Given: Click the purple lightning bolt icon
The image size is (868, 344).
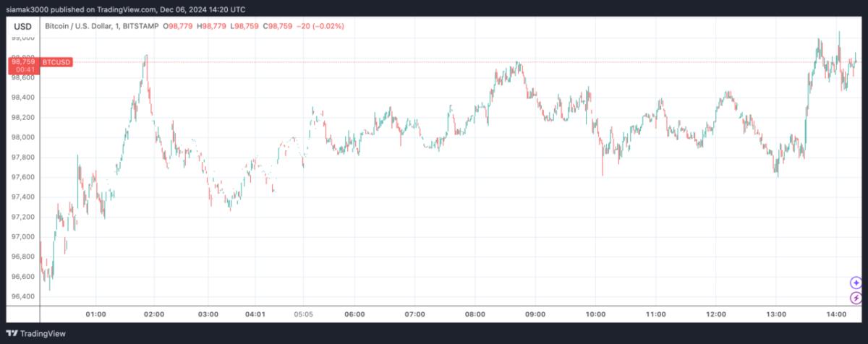Looking at the screenshot, I should click(856, 298).
